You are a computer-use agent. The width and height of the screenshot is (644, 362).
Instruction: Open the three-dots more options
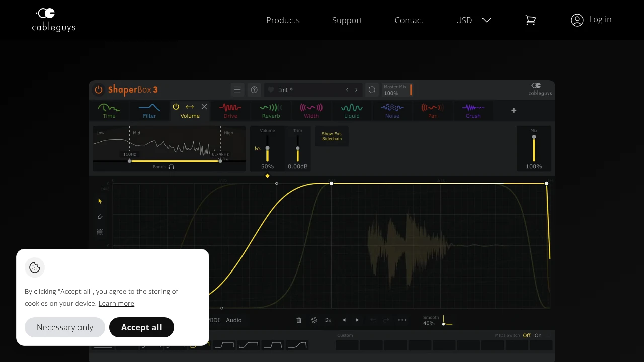click(x=403, y=320)
